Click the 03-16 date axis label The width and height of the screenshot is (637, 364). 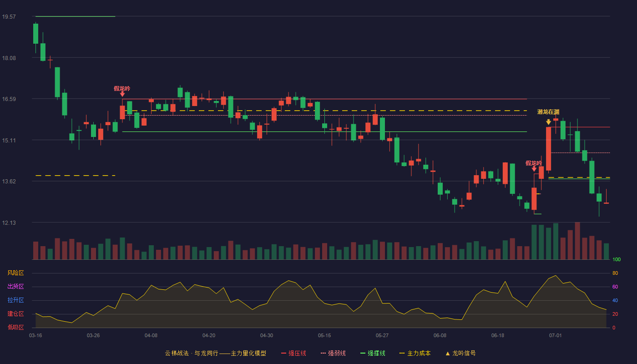click(x=35, y=335)
